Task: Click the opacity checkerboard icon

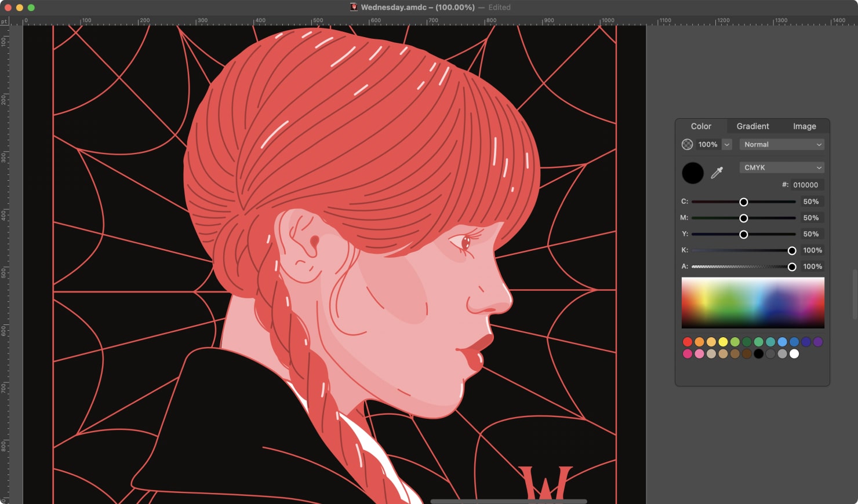Action: (688, 144)
